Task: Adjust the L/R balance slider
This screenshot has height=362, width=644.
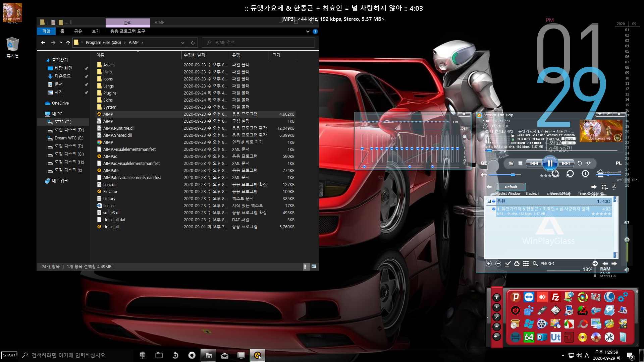Action: pos(608,175)
